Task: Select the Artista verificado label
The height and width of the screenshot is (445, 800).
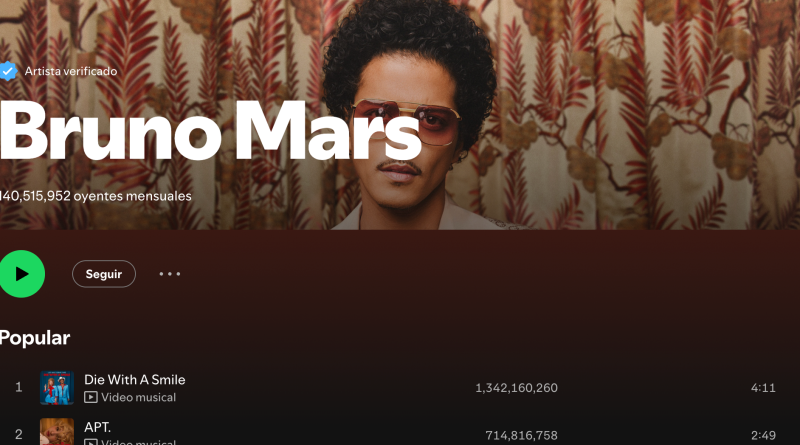Action: (71, 71)
